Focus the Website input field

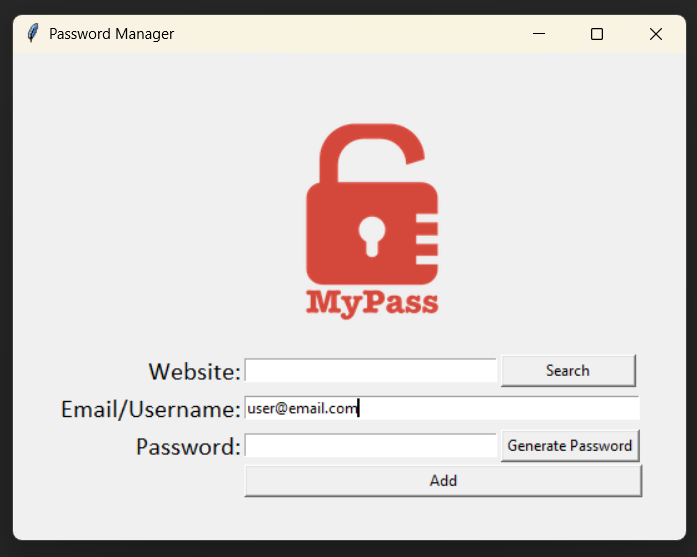pyautogui.click(x=370, y=371)
